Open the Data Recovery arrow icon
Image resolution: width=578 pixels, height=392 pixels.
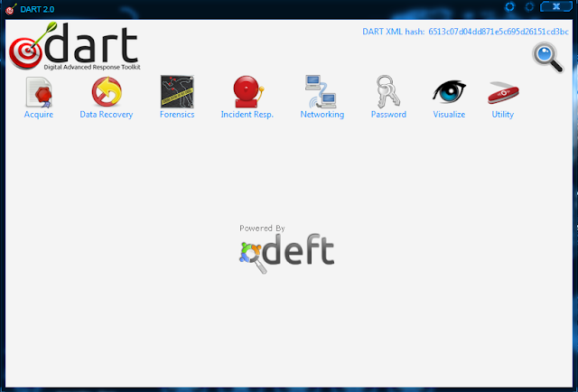pos(107,92)
